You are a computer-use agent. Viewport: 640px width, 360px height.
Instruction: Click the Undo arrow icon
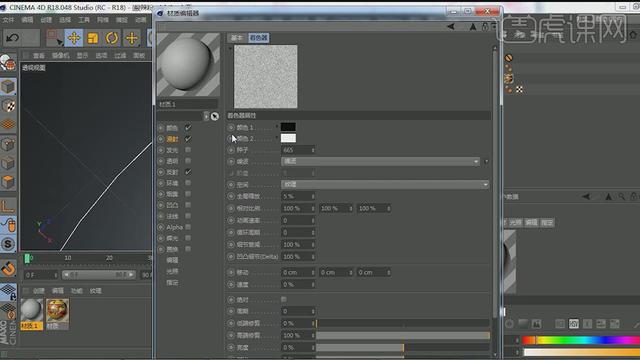click(x=13, y=38)
